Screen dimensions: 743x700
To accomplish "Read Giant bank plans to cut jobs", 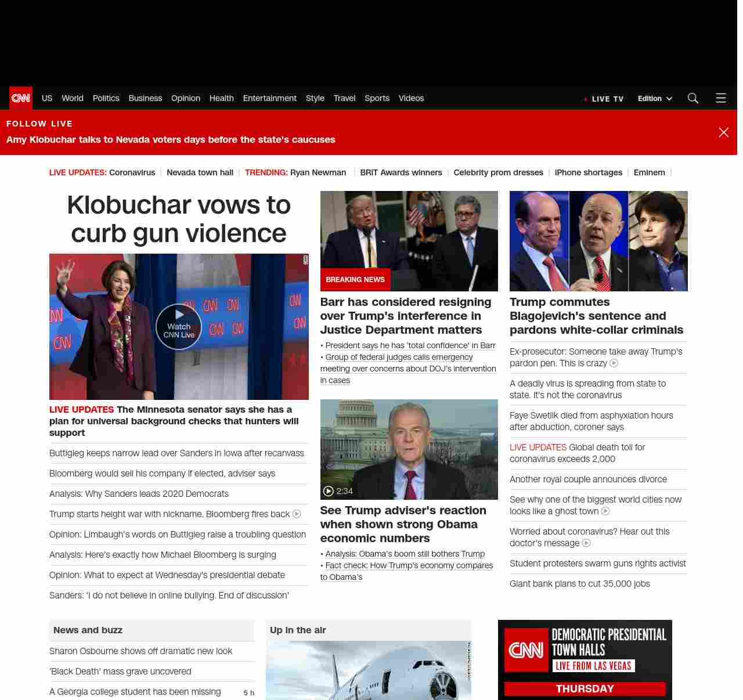I will tap(579, 584).
